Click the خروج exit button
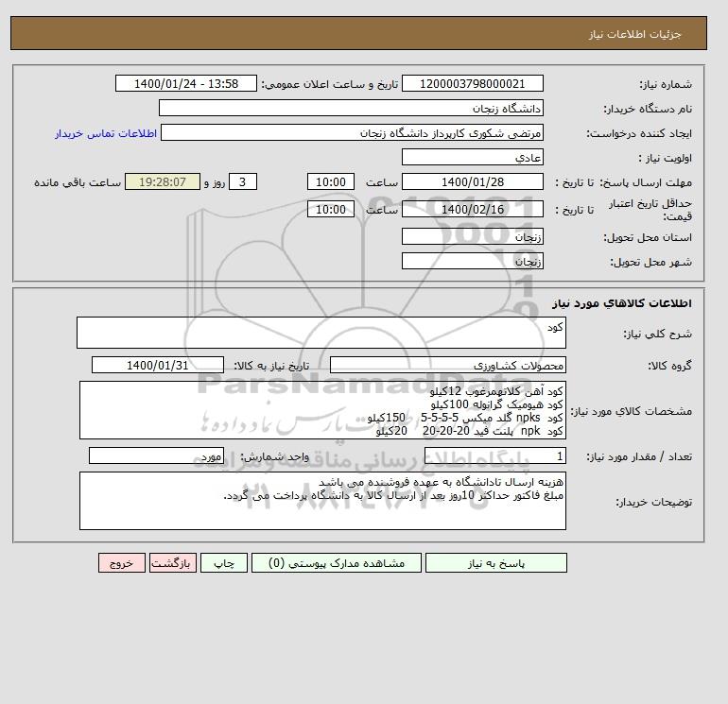The image size is (728, 704). [122, 563]
